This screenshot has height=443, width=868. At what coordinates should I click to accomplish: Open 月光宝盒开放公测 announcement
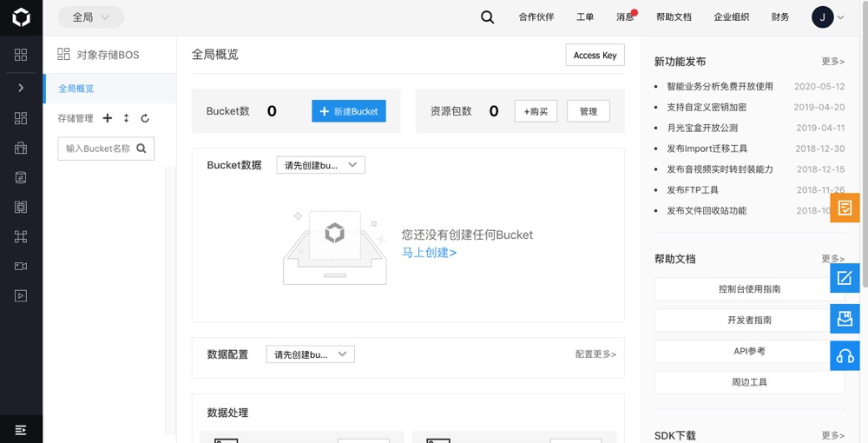(x=702, y=128)
